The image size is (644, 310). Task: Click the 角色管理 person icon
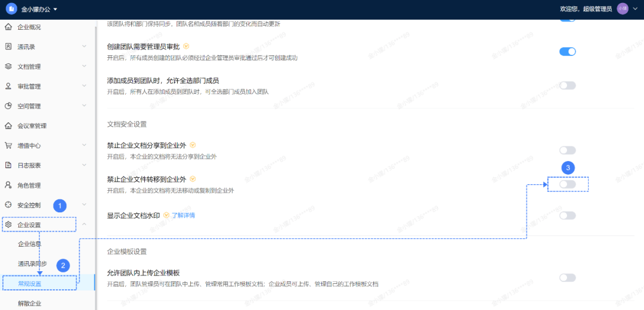(x=8, y=185)
